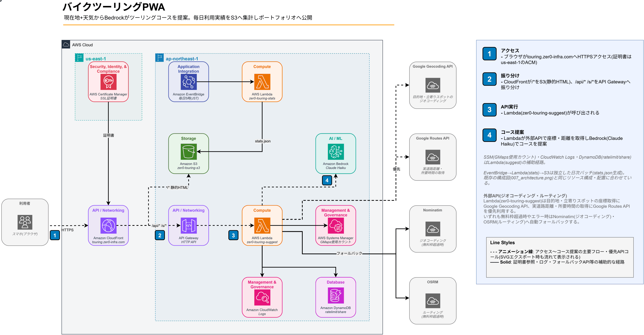
Task: Select the "Storage" heading above S3
Action: click(188, 138)
